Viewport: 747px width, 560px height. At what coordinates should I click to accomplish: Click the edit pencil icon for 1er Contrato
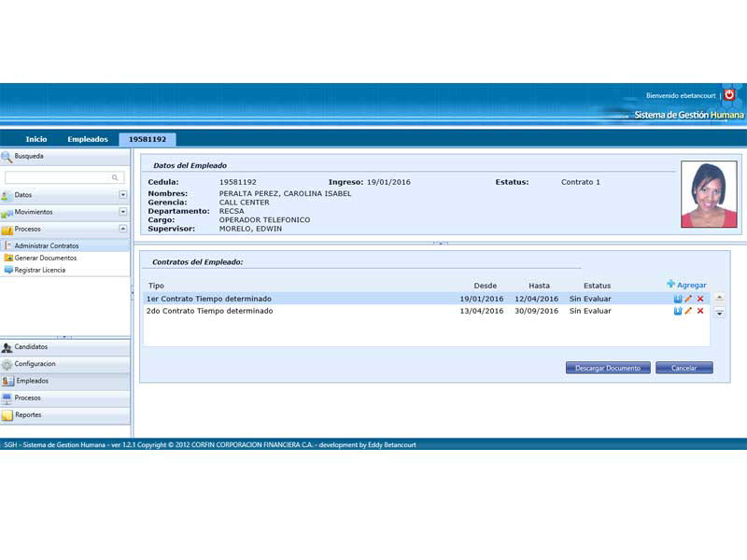pyautogui.click(x=689, y=299)
